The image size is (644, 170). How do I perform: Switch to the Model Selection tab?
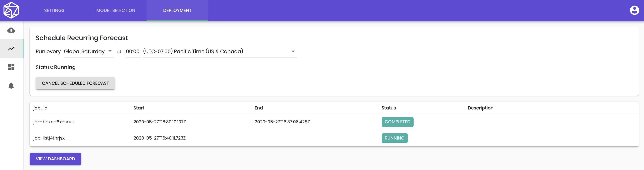tap(116, 10)
